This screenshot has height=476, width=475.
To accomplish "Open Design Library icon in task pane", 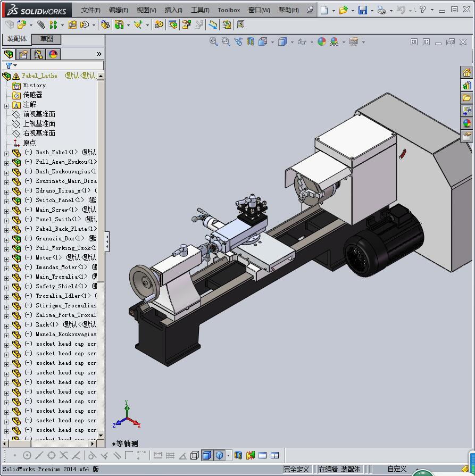I will click(466, 85).
